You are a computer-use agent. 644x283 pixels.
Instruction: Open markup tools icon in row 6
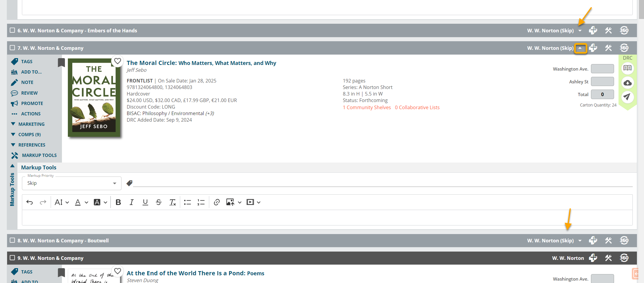tap(608, 30)
